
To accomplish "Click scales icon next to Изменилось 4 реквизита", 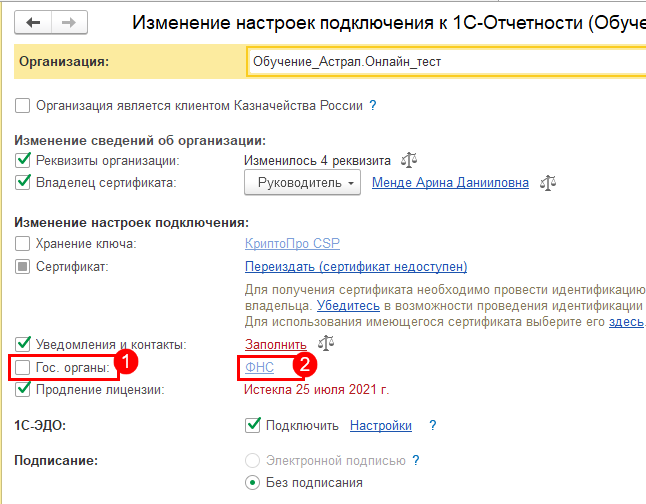I will [408, 160].
